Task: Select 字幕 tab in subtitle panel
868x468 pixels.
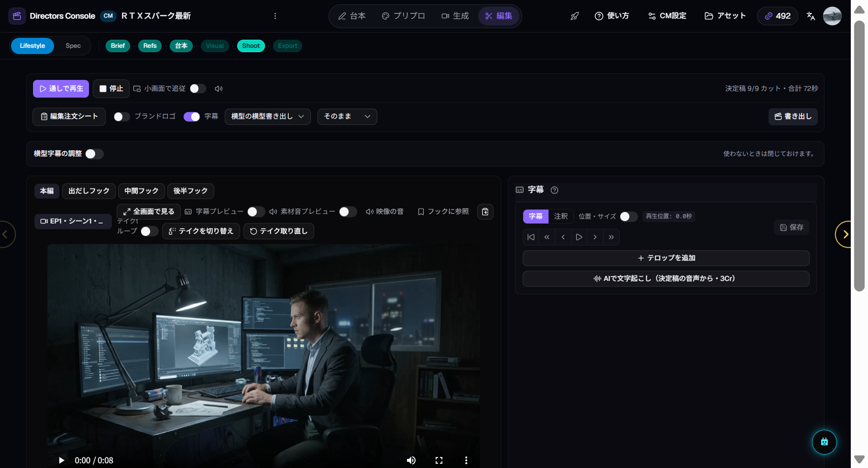Action: [536, 217]
